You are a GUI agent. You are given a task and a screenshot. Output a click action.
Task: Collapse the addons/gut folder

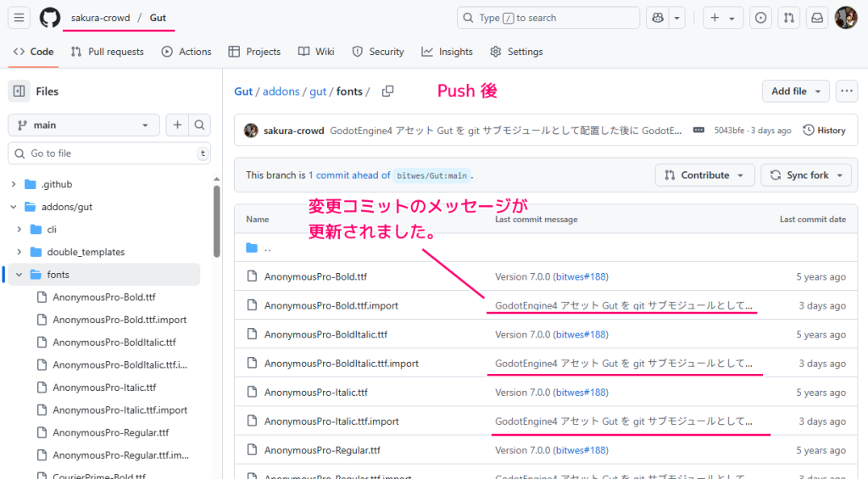coord(14,207)
